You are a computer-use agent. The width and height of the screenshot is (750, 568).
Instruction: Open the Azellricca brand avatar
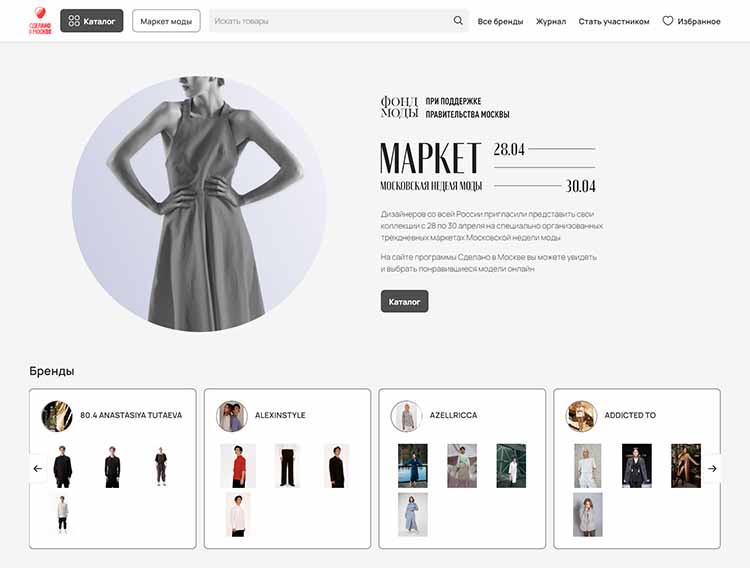coord(406,416)
